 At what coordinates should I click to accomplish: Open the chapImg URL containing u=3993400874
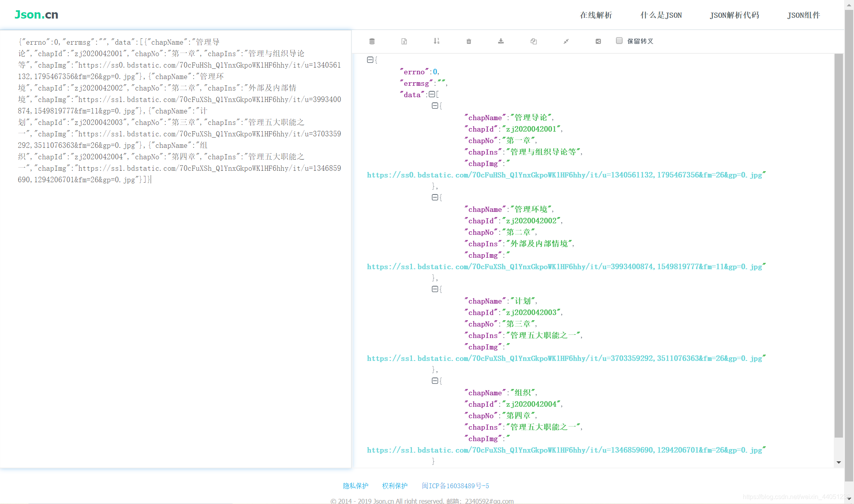[x=564, y=267]
